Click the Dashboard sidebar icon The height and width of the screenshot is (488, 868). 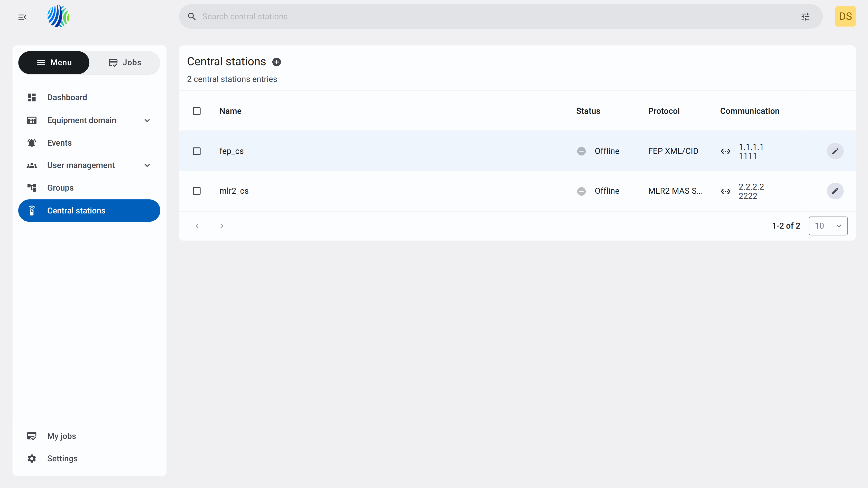pyautogui.click(x=32, y=97)
